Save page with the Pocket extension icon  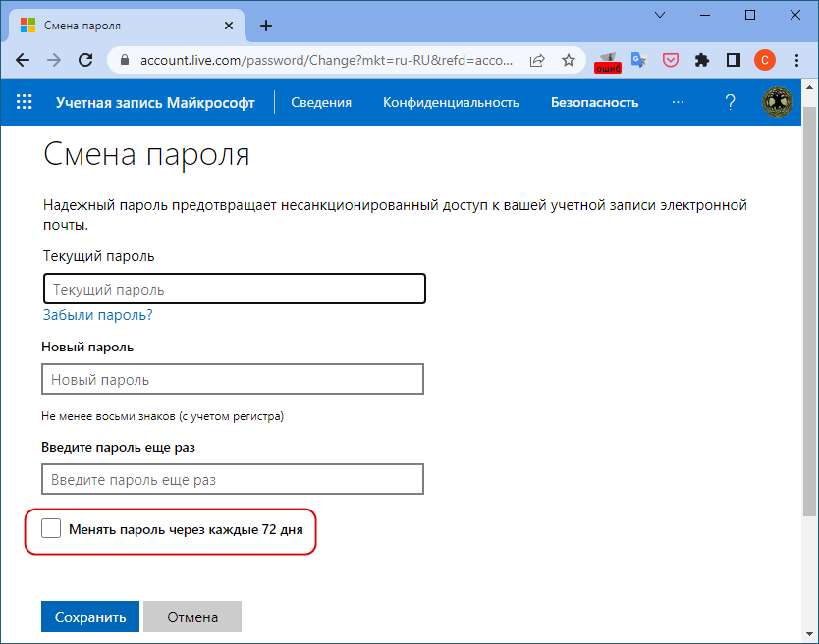pyautogui.click(x=671, y=60)
